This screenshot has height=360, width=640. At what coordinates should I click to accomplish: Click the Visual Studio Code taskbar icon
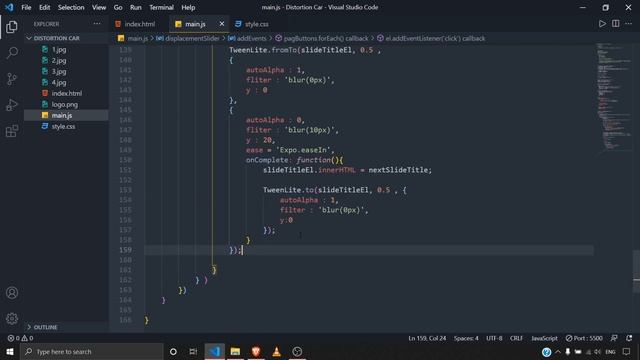coord(215,351)
